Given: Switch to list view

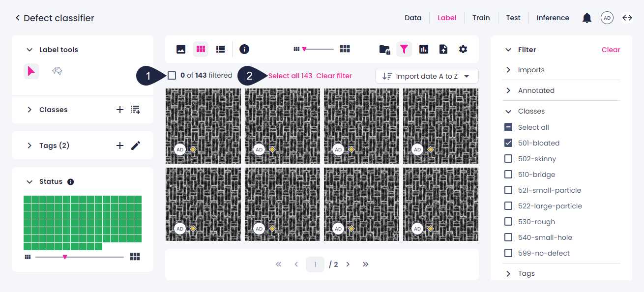Looking at the screenshot, I should click(221, 49).
